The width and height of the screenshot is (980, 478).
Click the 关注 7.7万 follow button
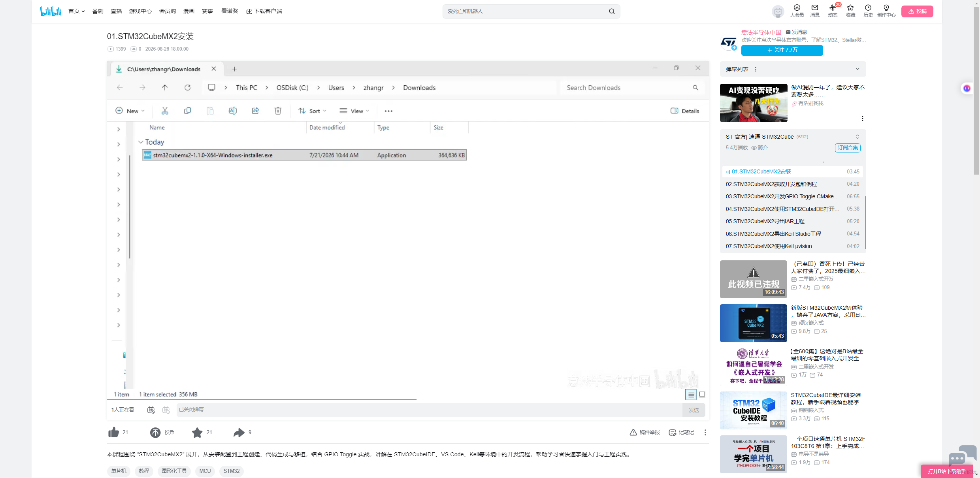pos(782,50)
